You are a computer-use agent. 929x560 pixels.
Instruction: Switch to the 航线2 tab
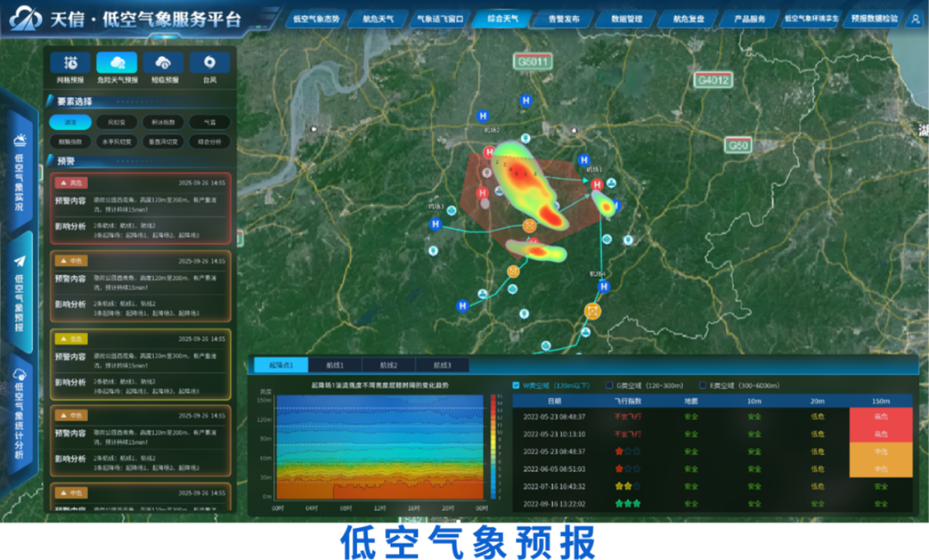[388, 365]
